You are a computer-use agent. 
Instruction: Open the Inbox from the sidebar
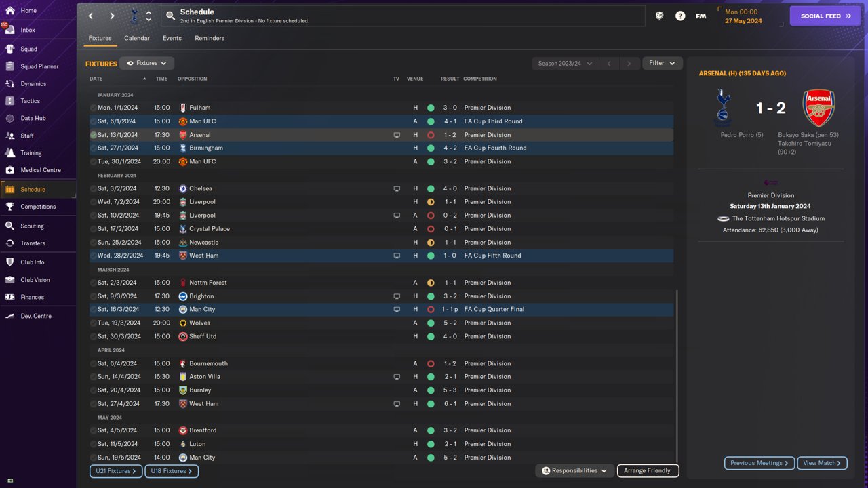(x=27, y=30)
